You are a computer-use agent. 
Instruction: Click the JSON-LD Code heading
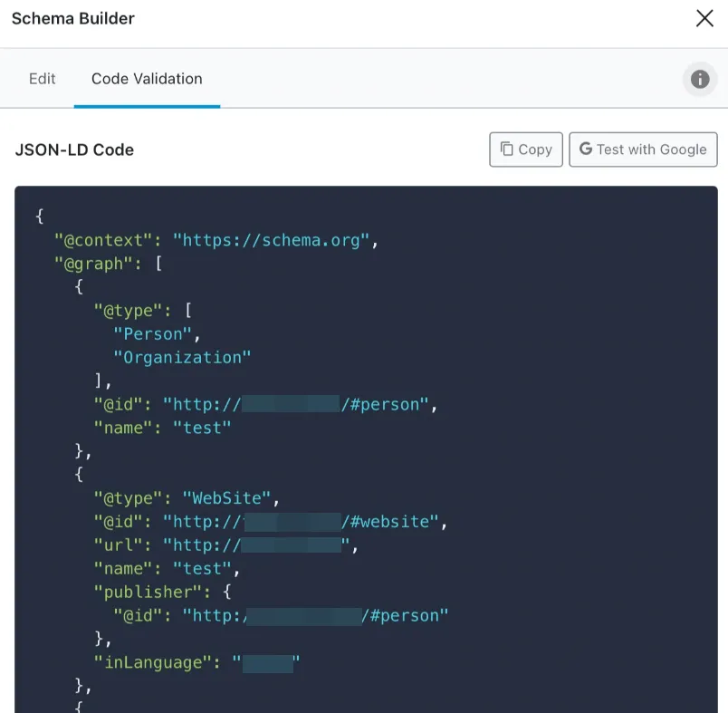click(x=74, y=150)
